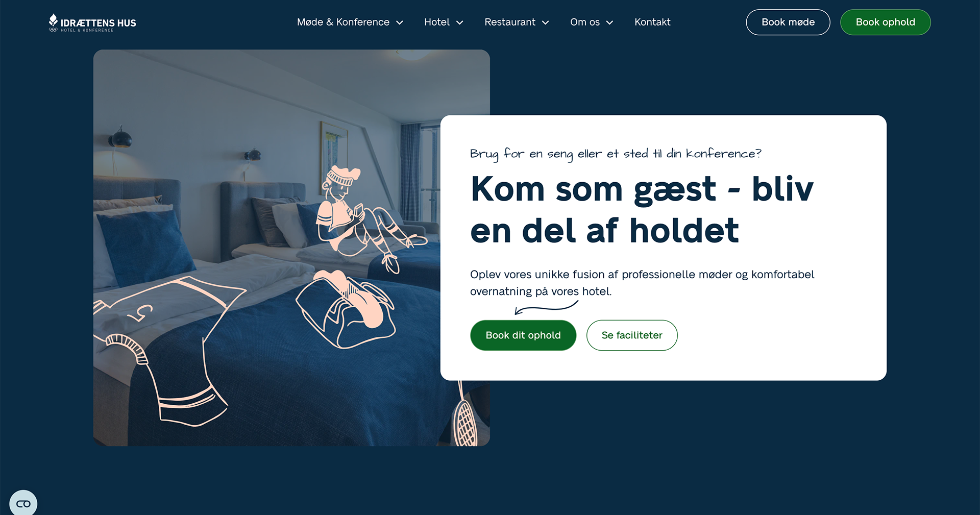Open the cookie consent icon
The width and height of the screenshot is (980, 515).
[23, 503]
